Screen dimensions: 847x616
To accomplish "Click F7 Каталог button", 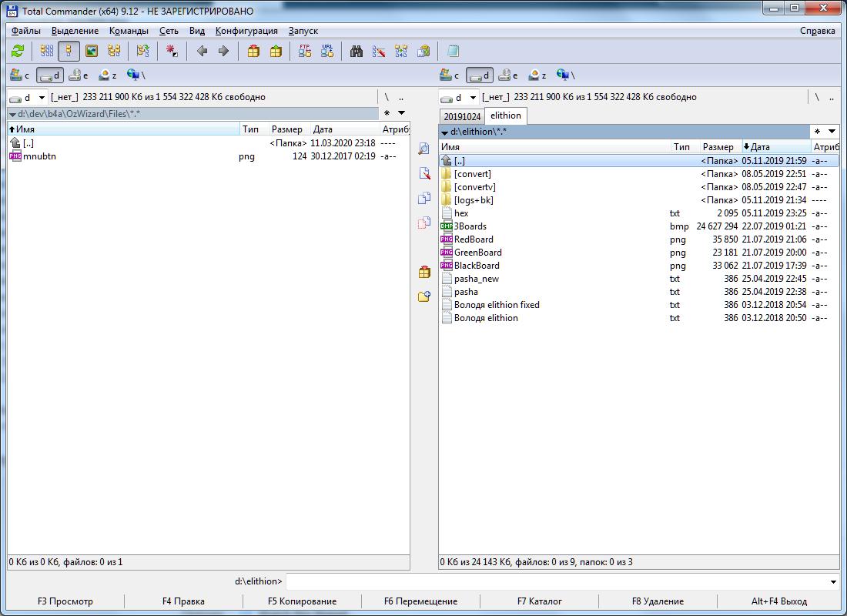I will (539, 601).
